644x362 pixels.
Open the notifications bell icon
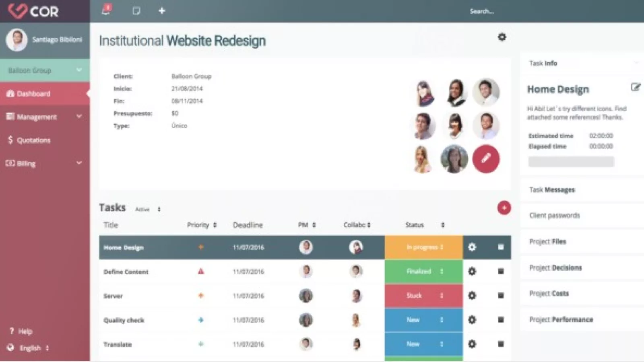tap(106, 10)
